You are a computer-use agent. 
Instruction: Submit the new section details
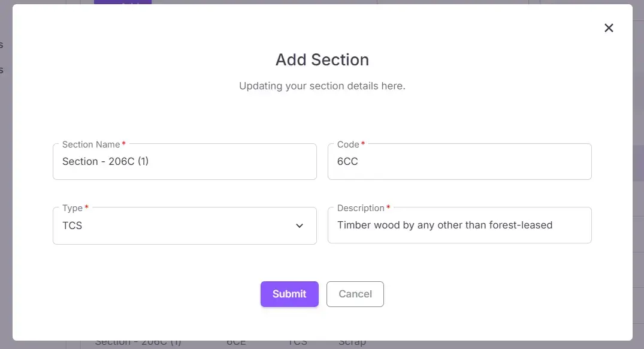289,294
